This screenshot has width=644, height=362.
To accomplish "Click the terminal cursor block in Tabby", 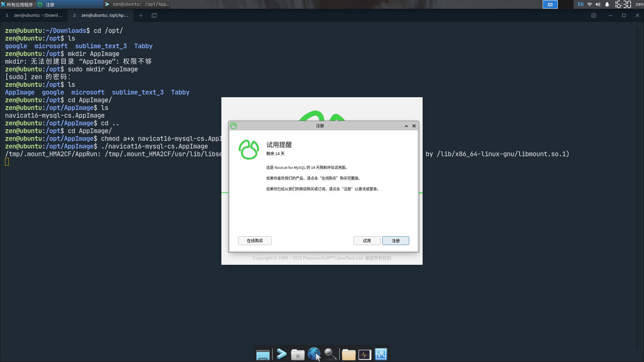I will 7,162.
